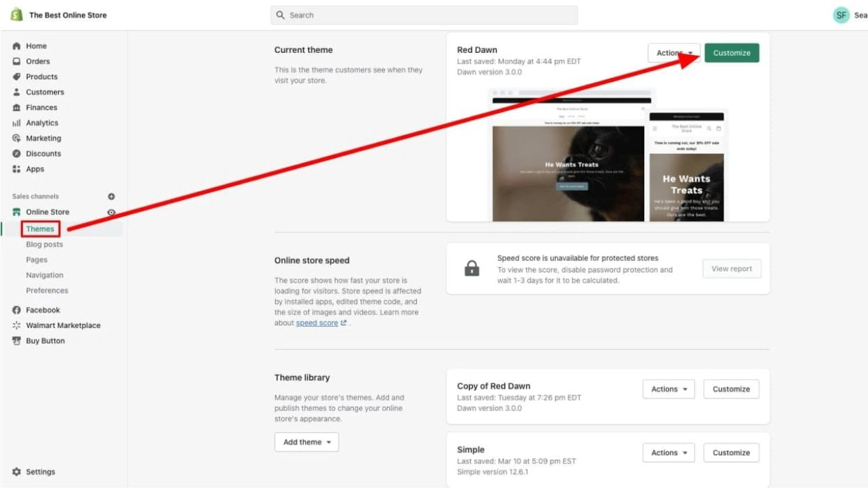Open Blog posts under Online Store
The width and height of the screenshot is (868, 488).
tap(44, 245)
